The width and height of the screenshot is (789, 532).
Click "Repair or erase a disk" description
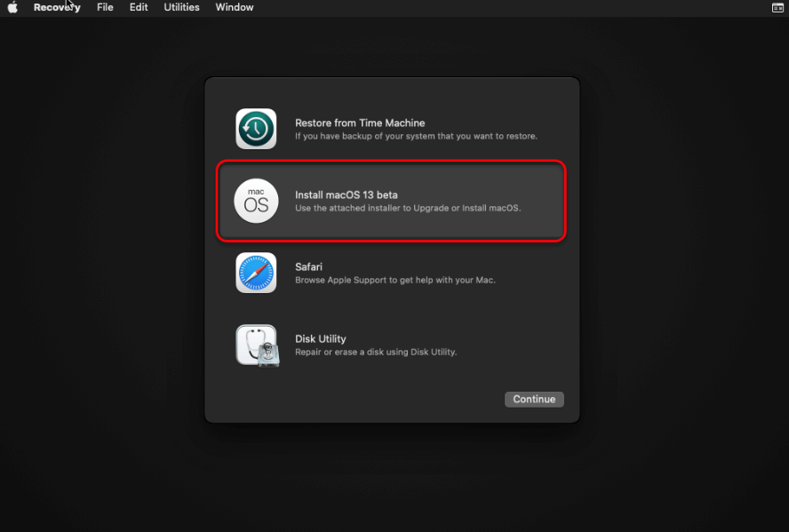(375, 352)
